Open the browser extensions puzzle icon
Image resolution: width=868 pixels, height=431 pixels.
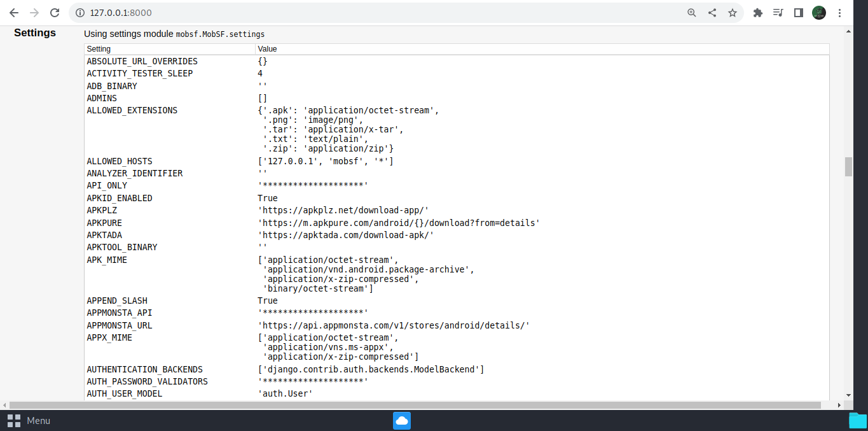pos(757,12)
